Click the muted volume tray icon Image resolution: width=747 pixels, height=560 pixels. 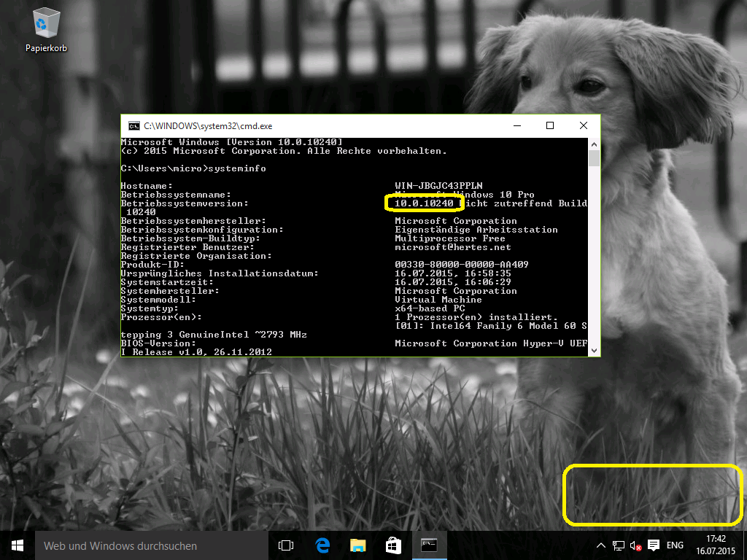635,545
